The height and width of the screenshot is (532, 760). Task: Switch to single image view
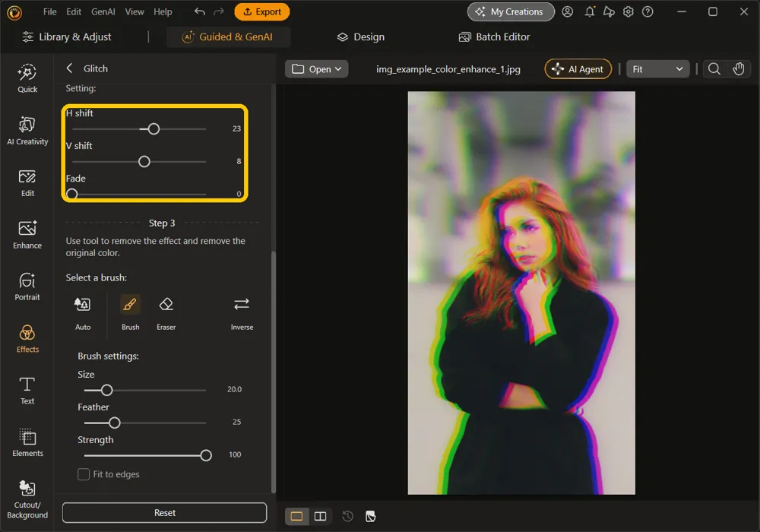pyautogui.click(x=296, y=516)
